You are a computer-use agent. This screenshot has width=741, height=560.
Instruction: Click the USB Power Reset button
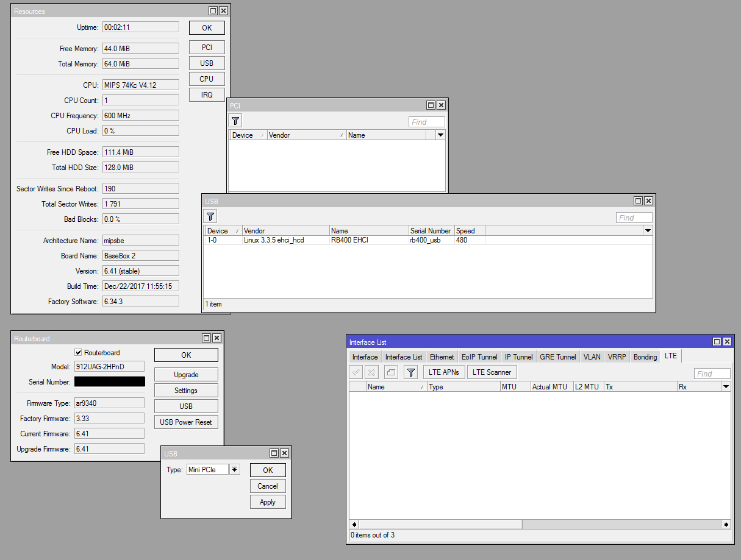[186, 422]
